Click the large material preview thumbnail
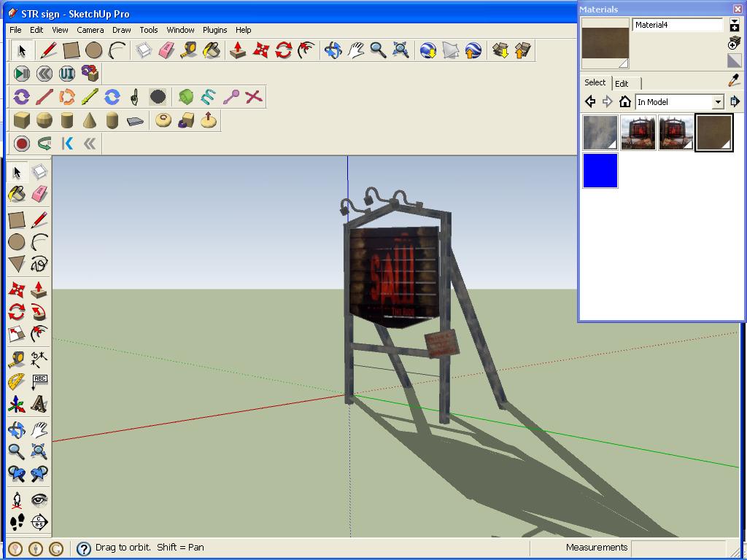 [x=605, y=43]
